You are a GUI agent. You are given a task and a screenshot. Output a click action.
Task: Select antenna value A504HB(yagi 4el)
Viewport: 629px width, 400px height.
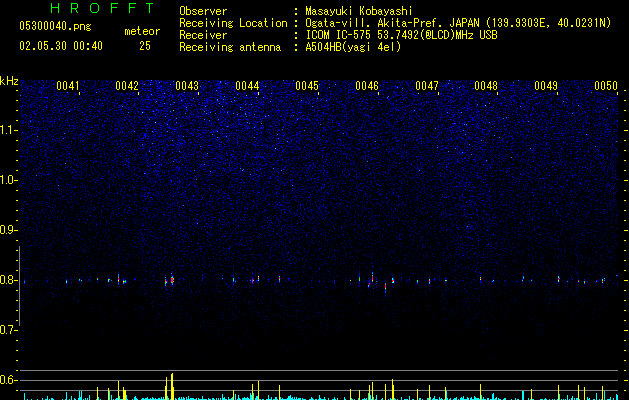353,47
